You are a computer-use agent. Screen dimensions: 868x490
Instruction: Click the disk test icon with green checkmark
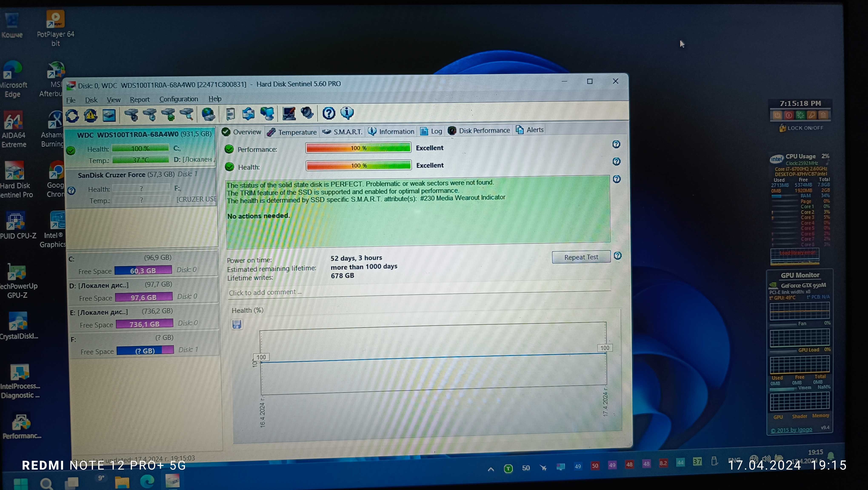pyautogui.click(x=168, y=114)
